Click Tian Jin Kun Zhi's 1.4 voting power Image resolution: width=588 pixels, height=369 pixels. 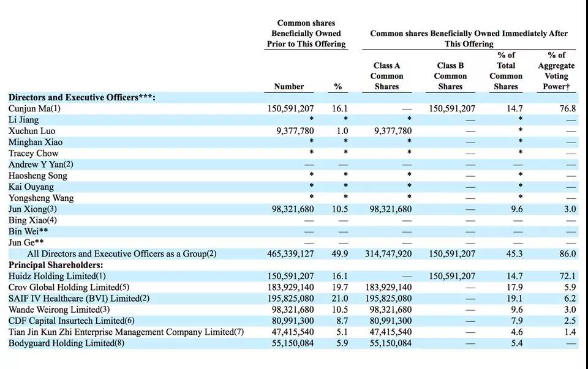pos(570,332)
